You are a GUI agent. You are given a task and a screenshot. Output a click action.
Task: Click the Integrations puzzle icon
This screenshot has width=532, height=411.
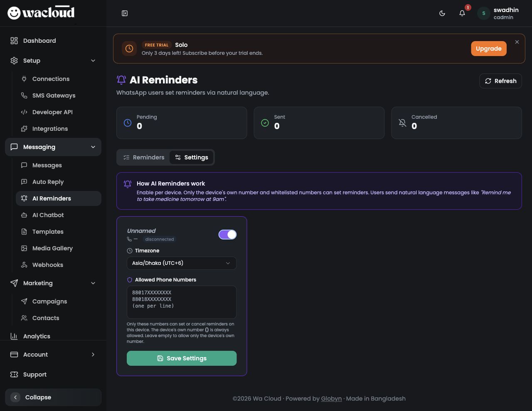pyautogui.click(x=24, y=129)
